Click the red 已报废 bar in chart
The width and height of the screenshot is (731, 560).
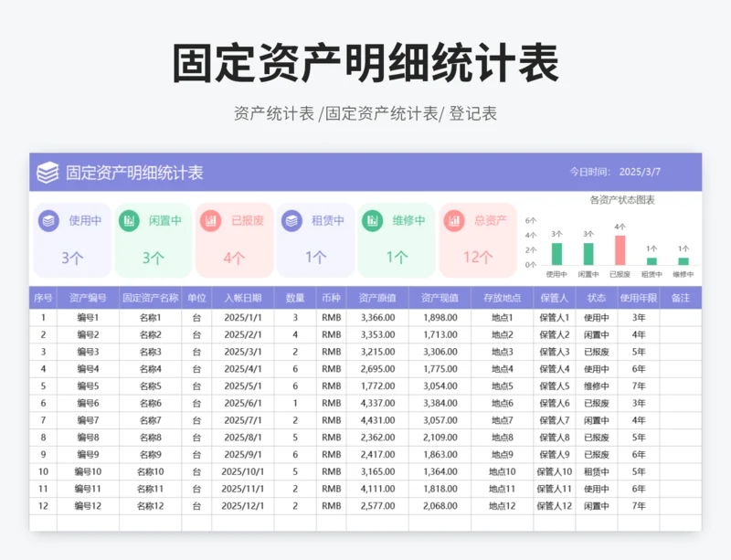[620, 250]
